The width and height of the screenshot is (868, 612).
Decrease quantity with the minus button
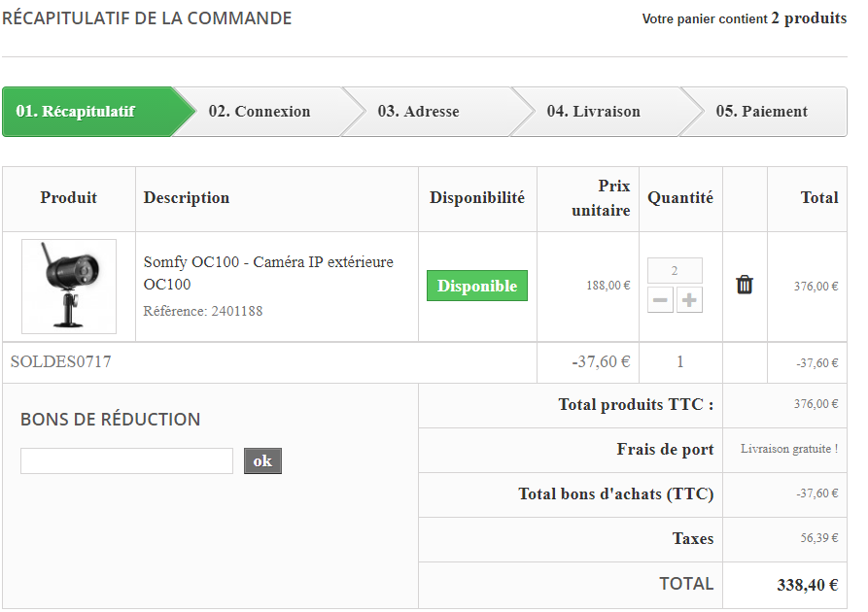[x=661, y=300]
